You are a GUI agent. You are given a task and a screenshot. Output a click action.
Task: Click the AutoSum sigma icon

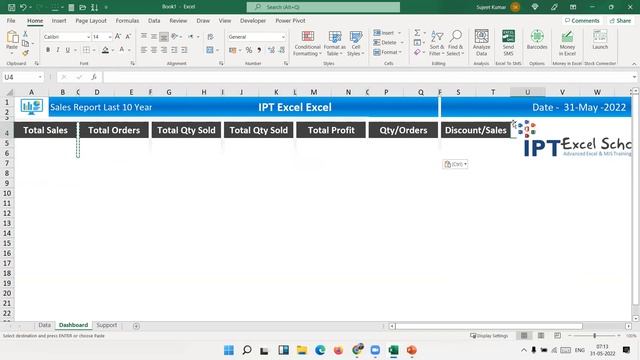417,33
